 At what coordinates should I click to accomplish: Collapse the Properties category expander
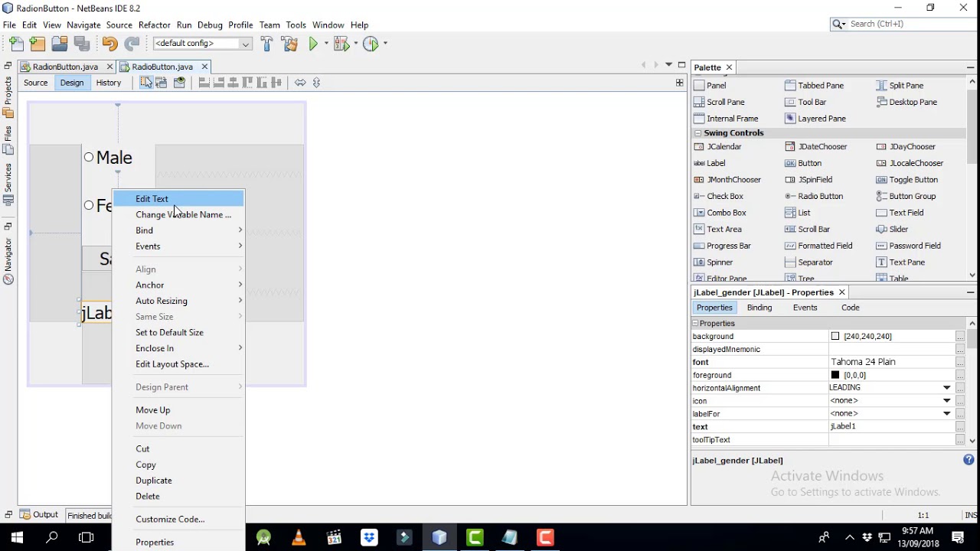tap(695, 324)
